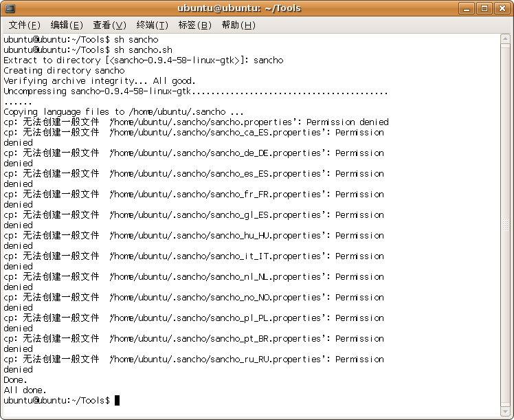The image size is (514, 420).
Task: Maximize the terminal window
Action: coord(484,8)
